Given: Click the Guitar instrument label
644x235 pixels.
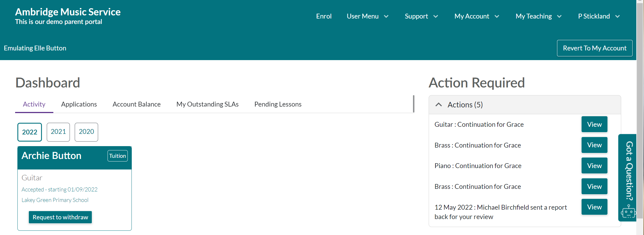Looking at the screenshot, I should pyautogui.click(x=32, y=178).
